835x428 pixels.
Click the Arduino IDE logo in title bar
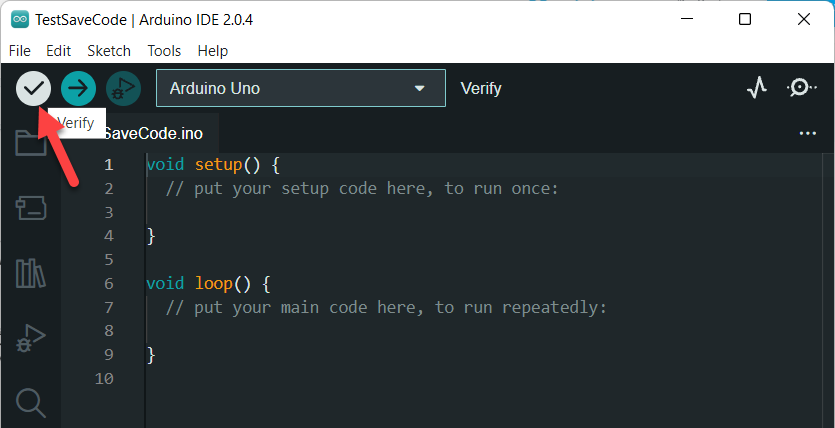[x=20, y=20]
